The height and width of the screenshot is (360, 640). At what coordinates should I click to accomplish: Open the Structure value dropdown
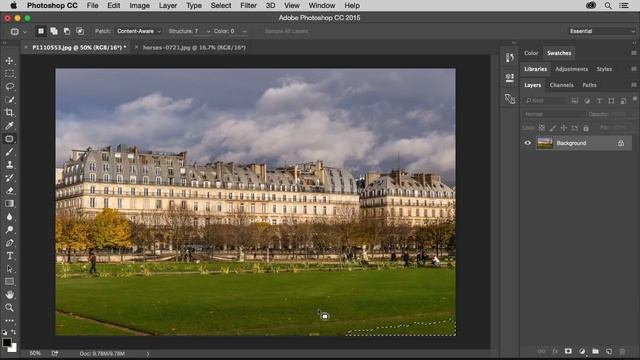click(208, 31)
